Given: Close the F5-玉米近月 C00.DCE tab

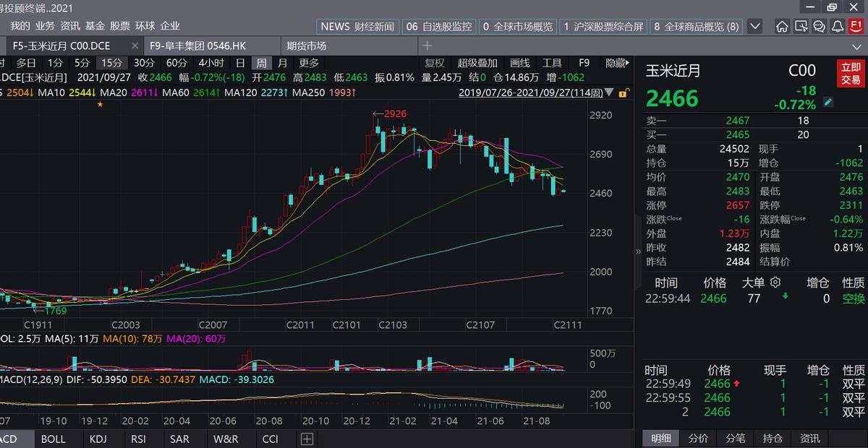Looking at the screenshot, I should click(134, 44).
